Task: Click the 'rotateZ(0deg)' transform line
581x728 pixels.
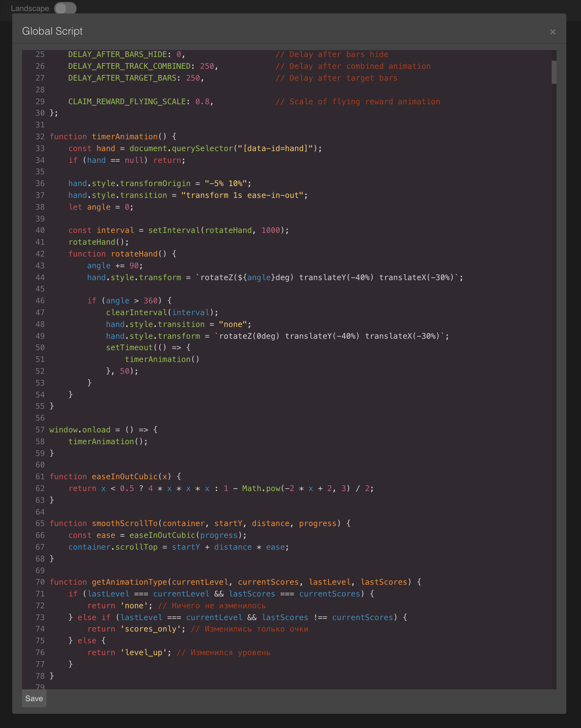Action: (x=277, y=336)
